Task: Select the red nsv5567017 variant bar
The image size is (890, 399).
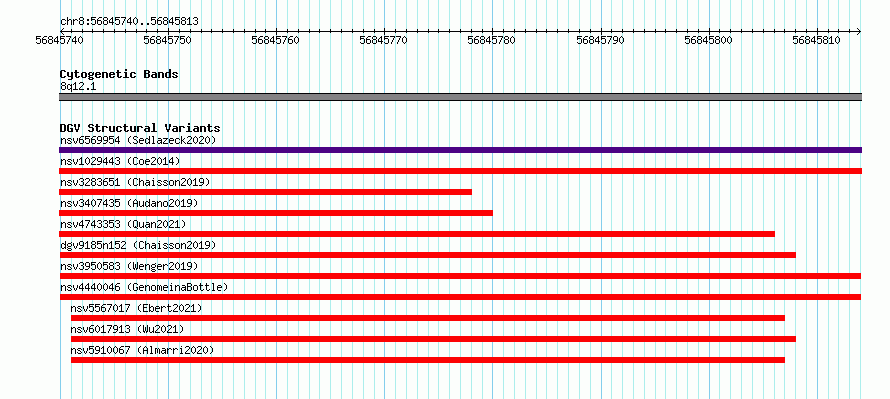Action: [x=428, y=318]
